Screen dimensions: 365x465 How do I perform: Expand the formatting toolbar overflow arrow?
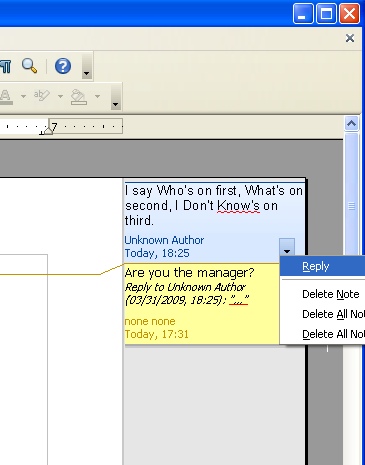coord(115,97)
